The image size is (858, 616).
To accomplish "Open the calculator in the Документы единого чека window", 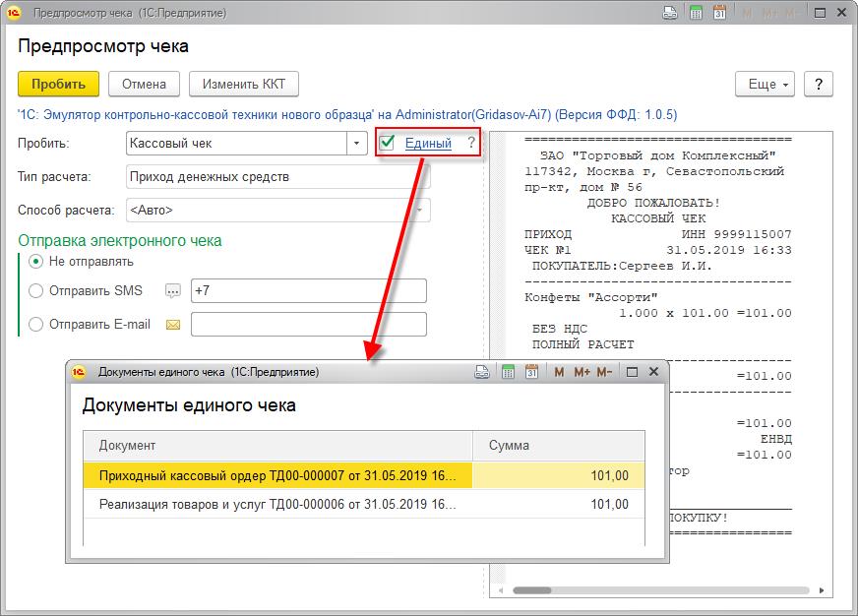I will pyautogui.click(x=508, y=372).
